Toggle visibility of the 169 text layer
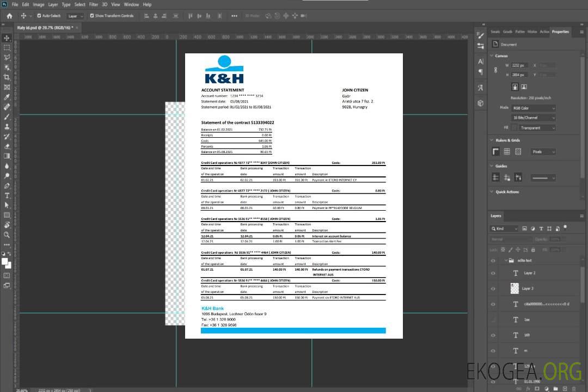This screenshot has width=588, height=392. pos(493,335)
